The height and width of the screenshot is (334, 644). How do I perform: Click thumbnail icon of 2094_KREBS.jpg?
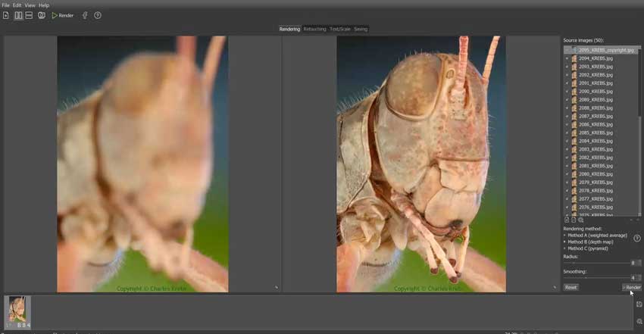pos(574,58)
